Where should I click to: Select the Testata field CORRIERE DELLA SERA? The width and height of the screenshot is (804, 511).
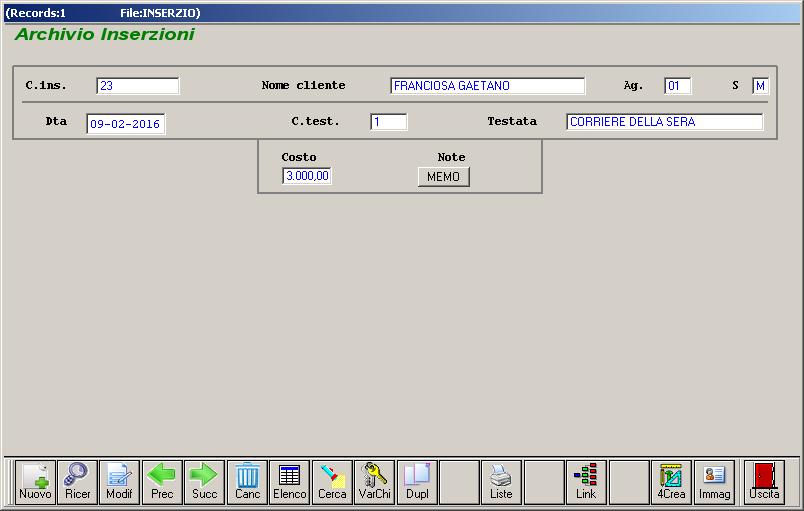click(x=665, y=122)
